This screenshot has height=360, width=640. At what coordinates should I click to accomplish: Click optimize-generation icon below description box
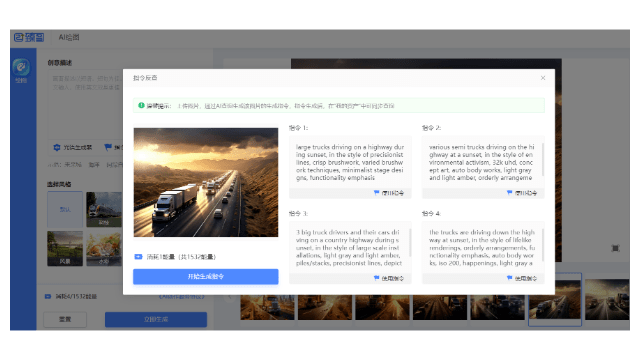(57, 147)
